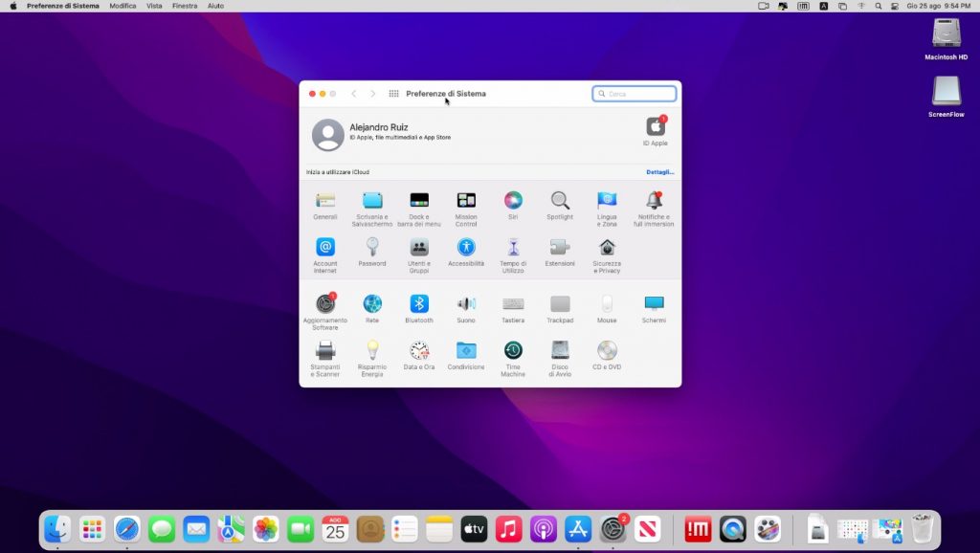Open Sicurezza e Privacy pane
The height and width of the screenshot is (553, 980).
pyautogui.click(x=607, y=249)
